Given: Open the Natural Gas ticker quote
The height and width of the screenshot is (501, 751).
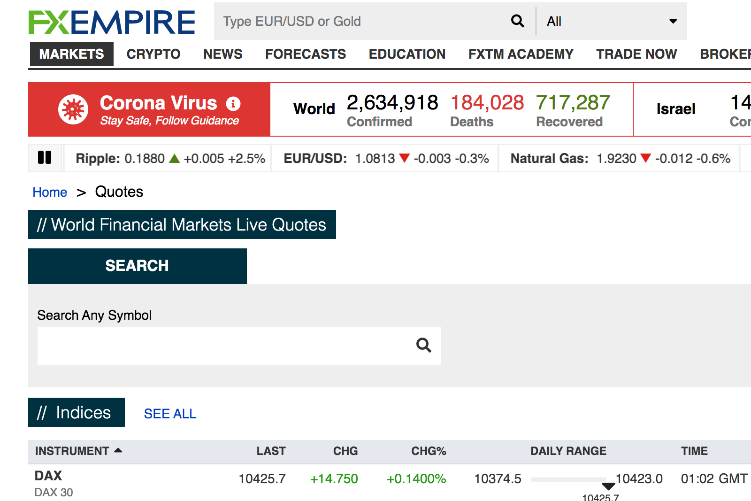Looking at the screenshot, I should (x=620, y=159).
